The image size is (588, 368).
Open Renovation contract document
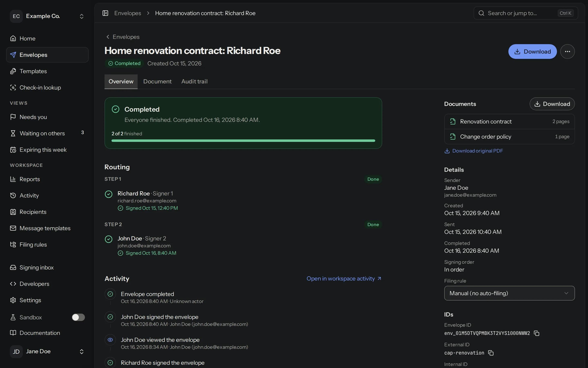tap(509, 121)
